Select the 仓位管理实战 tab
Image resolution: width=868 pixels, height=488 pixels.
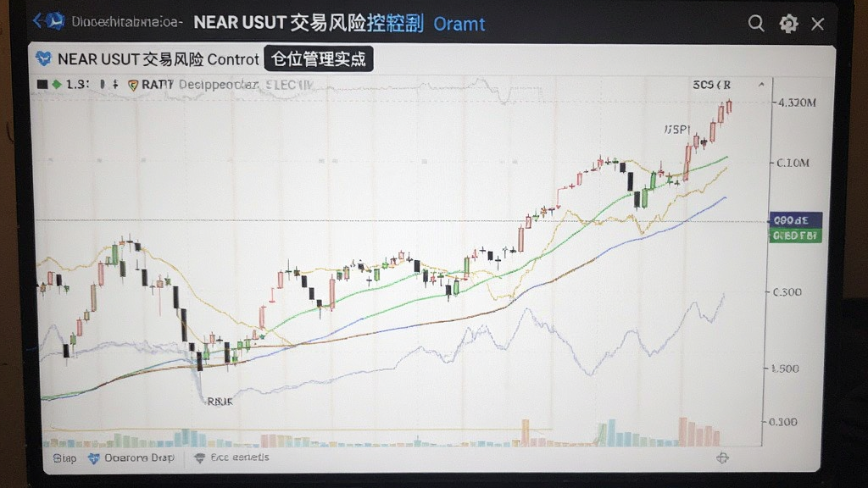click(319, 58)
